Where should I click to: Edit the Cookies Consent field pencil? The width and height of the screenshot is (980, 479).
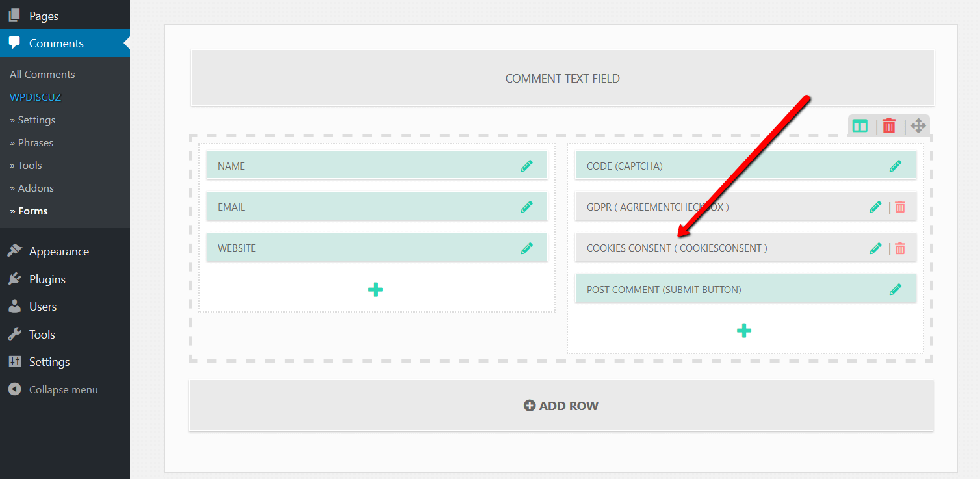[x=875, y=248]
